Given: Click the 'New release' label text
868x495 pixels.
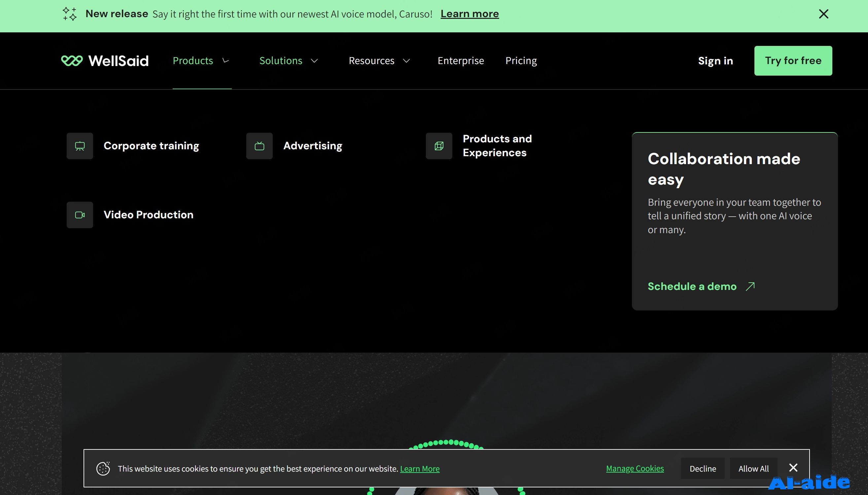Looking at the screenshot, I should pyautogui.click(x=117, y=14).
